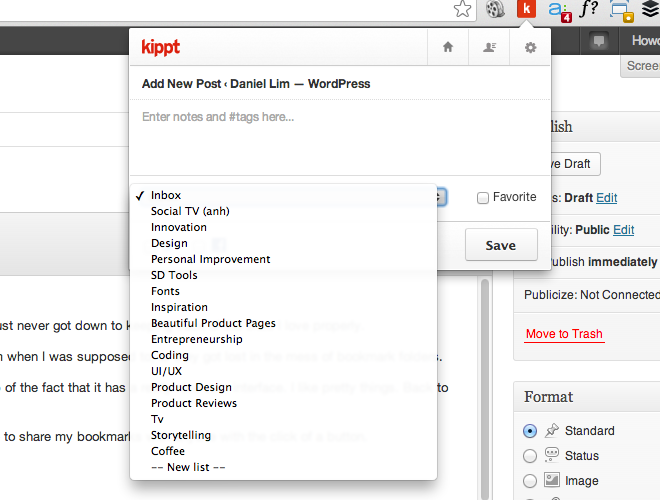660x500 pixels.
Task: Select the Standard format radio button
Action: pos(530,431)
